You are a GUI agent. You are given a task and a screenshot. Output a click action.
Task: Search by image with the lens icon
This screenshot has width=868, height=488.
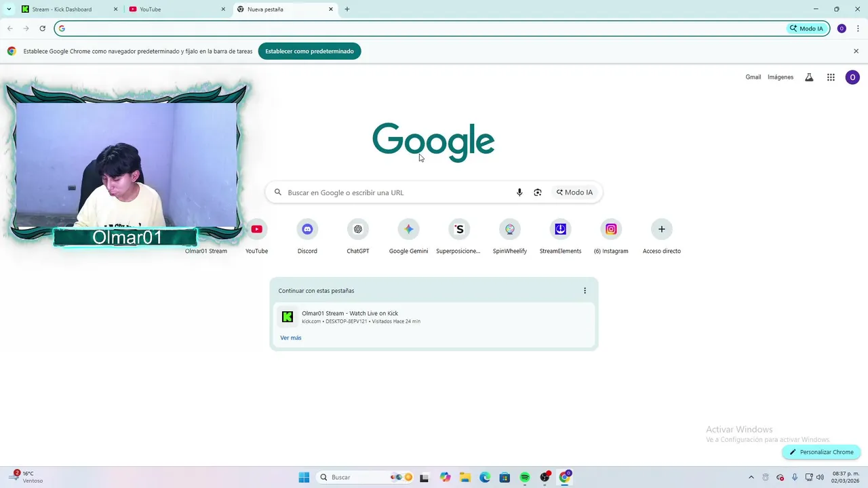(538, 192)
